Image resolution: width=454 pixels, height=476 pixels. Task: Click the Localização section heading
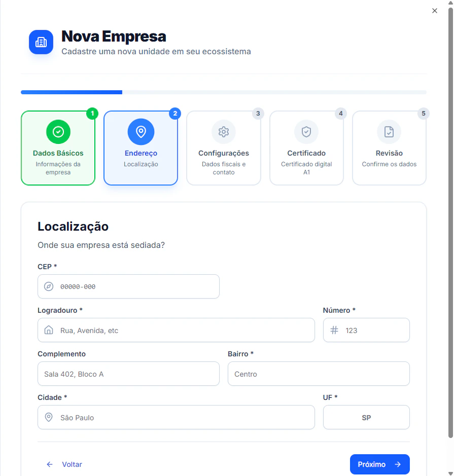pos(73,227)
